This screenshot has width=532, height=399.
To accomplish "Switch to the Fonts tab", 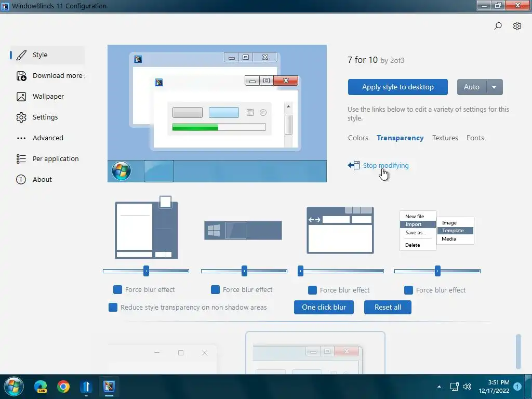I will (x=475, y=138).
